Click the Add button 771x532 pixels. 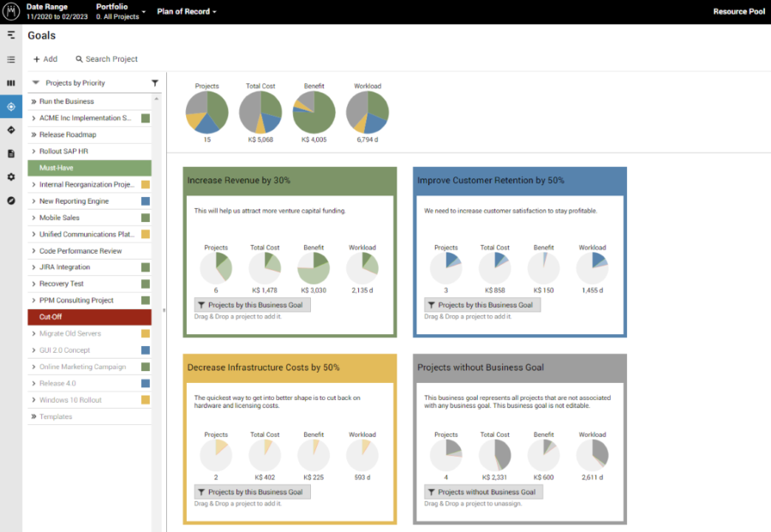45,59
